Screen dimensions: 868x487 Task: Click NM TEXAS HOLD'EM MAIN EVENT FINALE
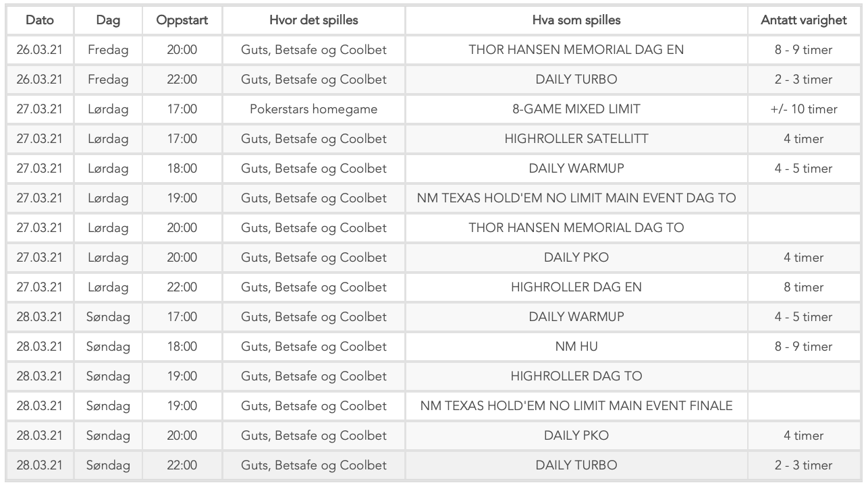[x=576, y=406]
